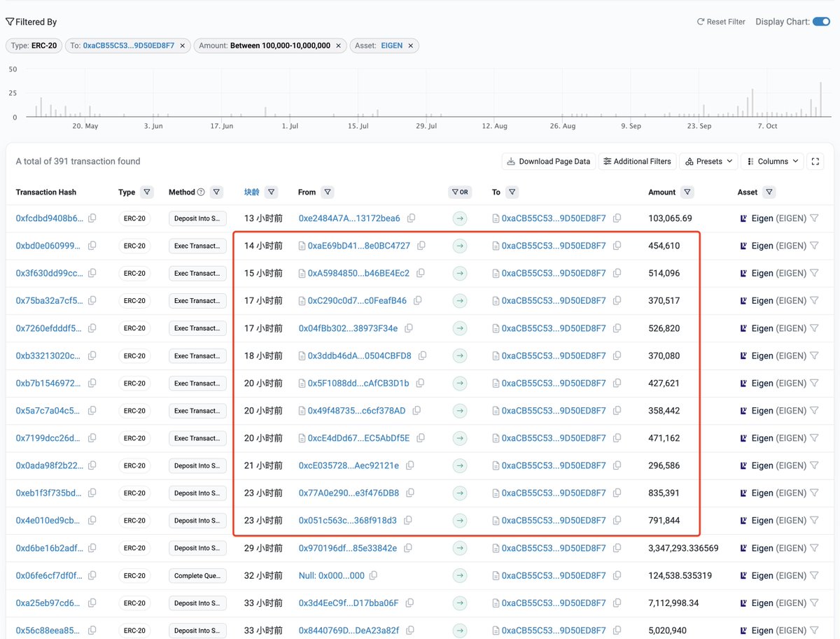
Task: Open From address 0x970196df...85e33842e
Action: [347, 548]
